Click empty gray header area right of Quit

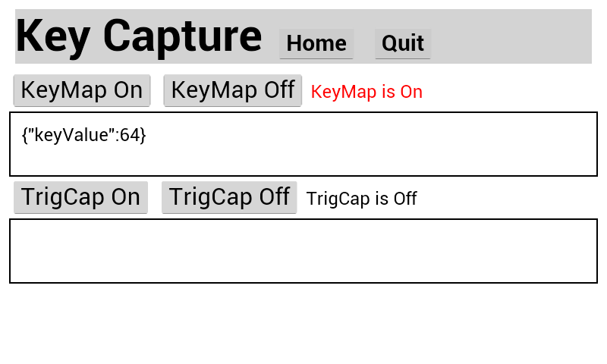512,36
